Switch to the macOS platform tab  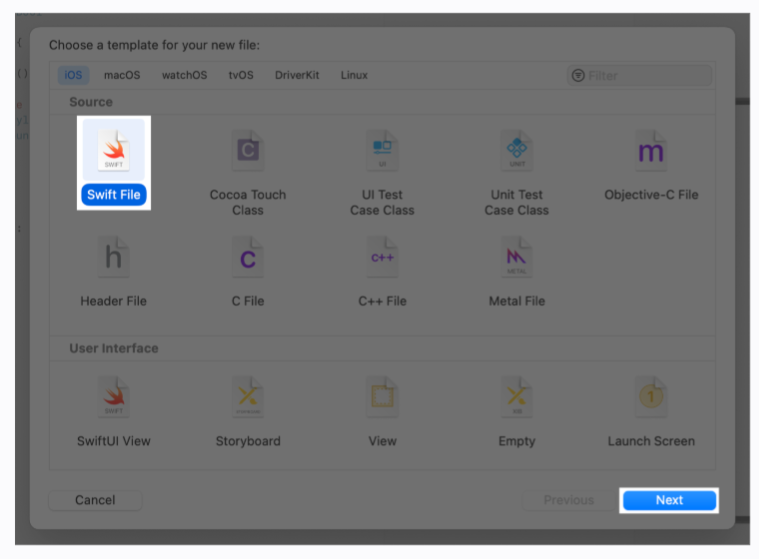coord(122,75)
